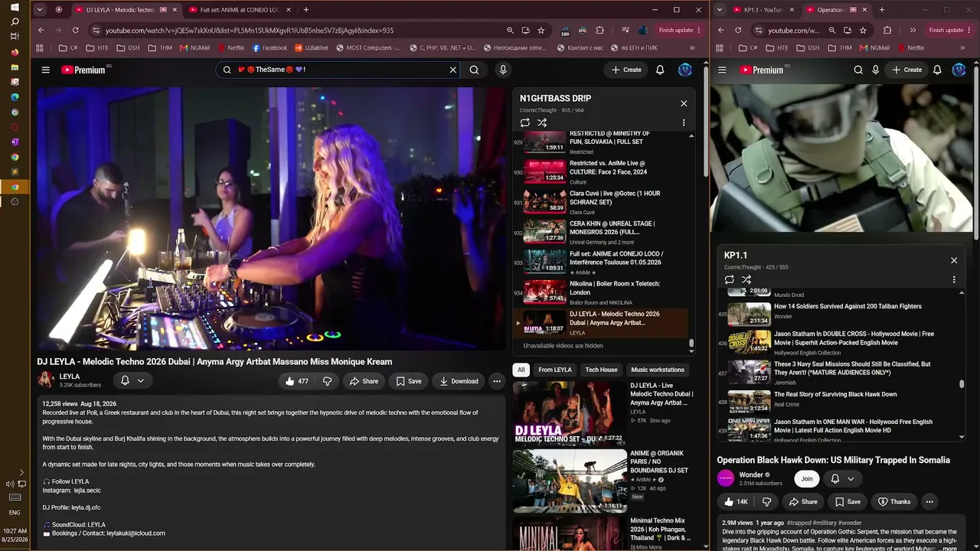Screen dimensions: 980x551
Task: Show overflow toolbar items in right window
Action: pos(913,30)
